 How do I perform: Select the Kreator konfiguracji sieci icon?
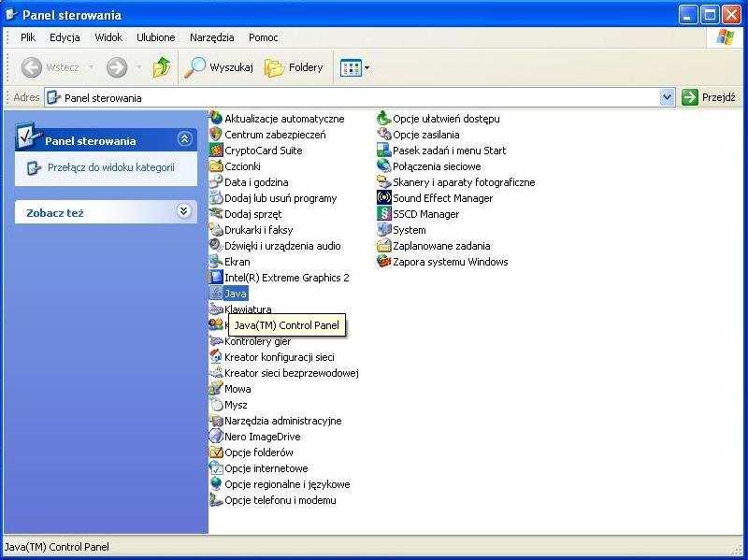[x=216, y=357]
